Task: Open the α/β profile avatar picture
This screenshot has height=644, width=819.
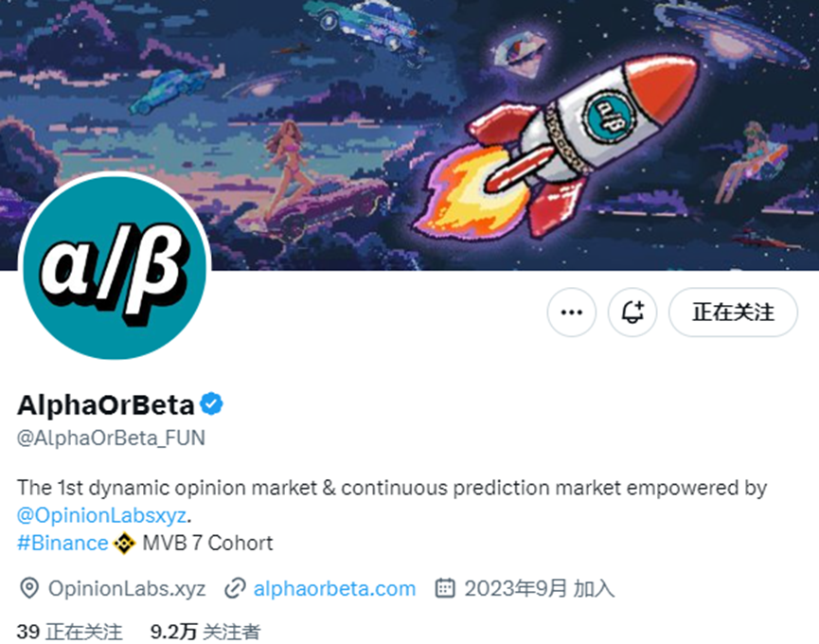Action: 115,266
